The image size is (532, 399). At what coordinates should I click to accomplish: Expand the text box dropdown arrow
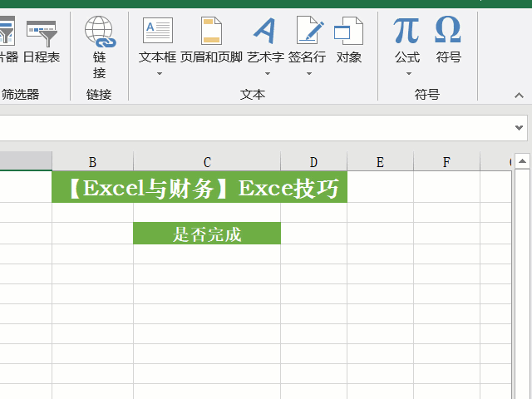tap(159, 74)
